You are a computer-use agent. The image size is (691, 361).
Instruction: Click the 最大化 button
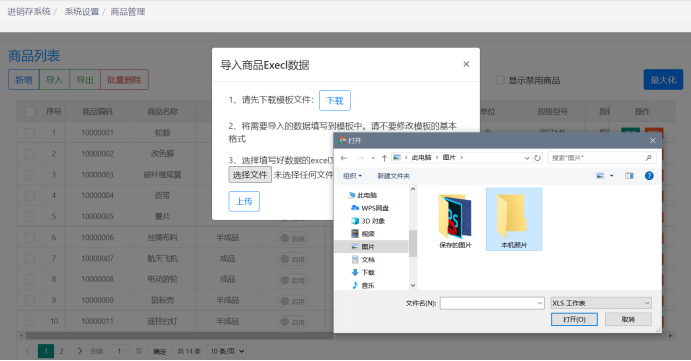coord(663,80)
